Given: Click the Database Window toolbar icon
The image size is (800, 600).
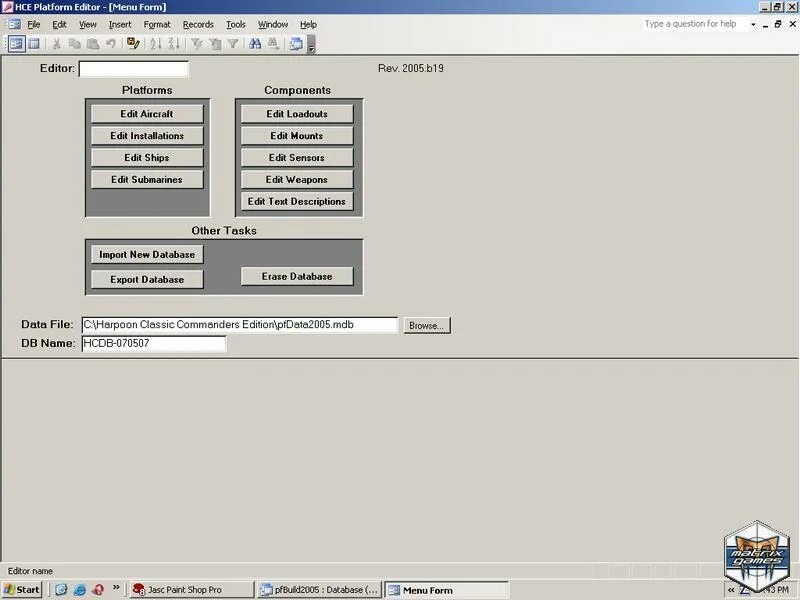Looking at the screenshot, I should [x=296, y=44].
